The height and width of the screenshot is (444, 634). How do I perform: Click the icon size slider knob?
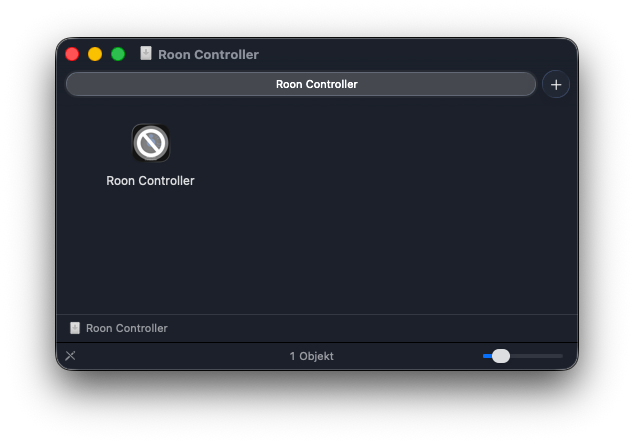point(501,356)
